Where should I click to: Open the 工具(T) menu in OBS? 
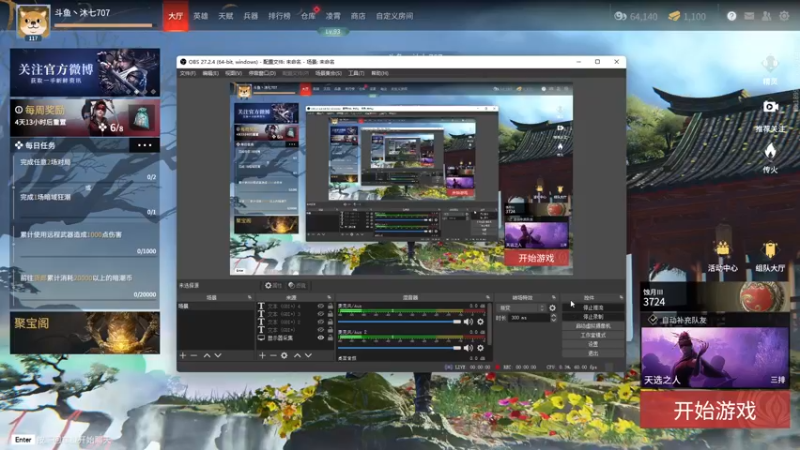pyautogui.click(x=356, y=73)
